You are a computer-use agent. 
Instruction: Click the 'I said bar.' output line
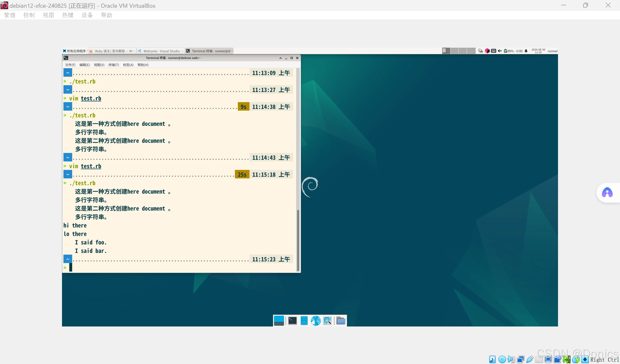click(91, 251)
